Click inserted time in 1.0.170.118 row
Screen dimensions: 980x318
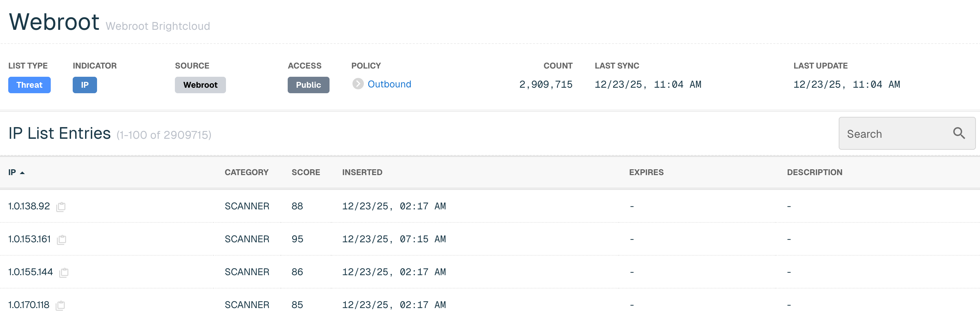point(394,305)
